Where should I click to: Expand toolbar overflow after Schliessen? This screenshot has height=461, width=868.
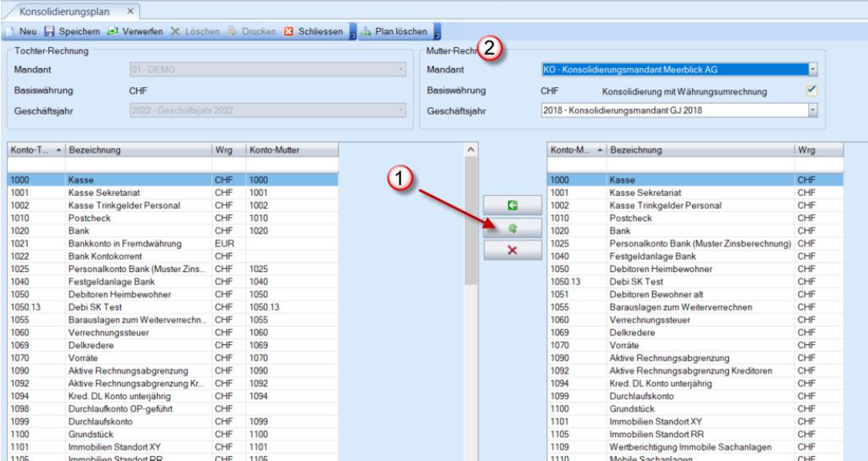click(x=353, y=33)
